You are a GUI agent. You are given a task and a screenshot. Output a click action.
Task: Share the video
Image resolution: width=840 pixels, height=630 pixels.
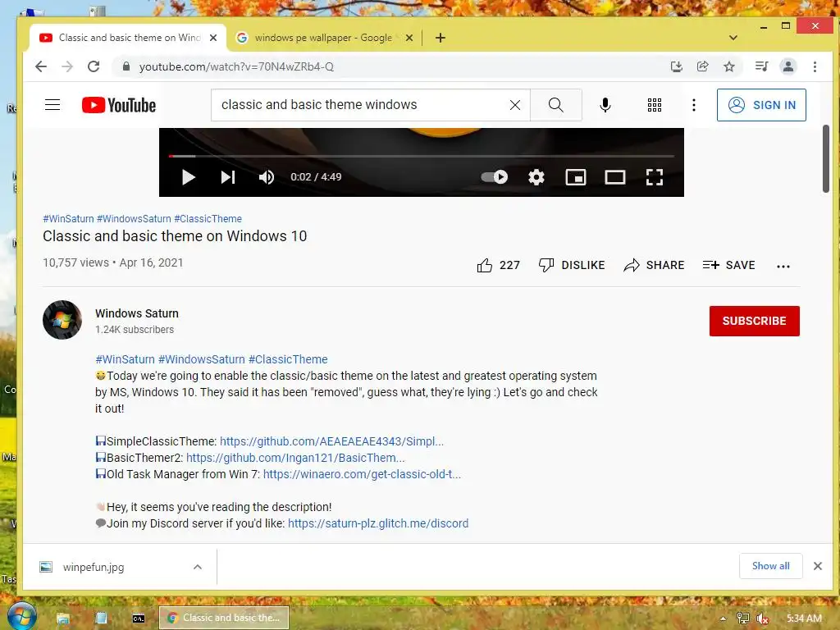(x=654, y=265)
